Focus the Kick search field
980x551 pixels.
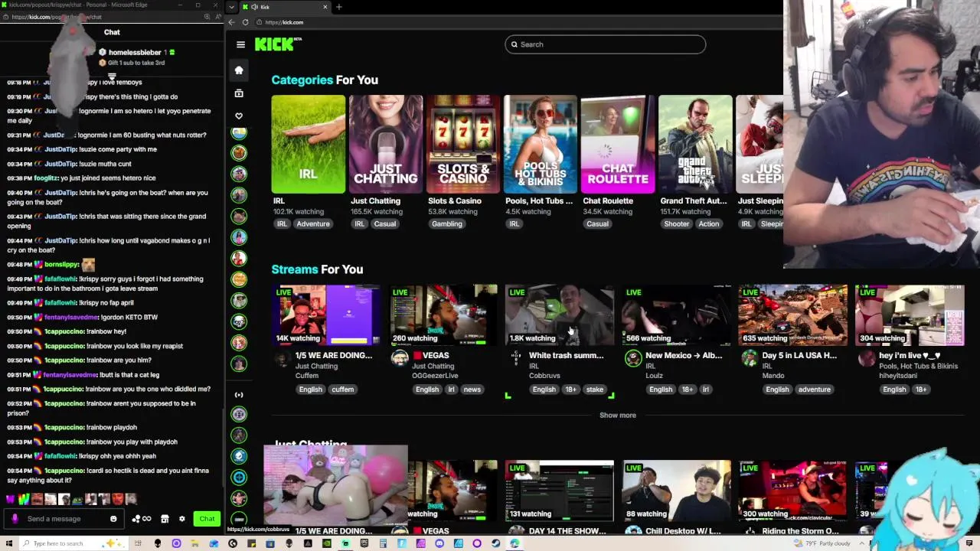(x=605, y=44)
